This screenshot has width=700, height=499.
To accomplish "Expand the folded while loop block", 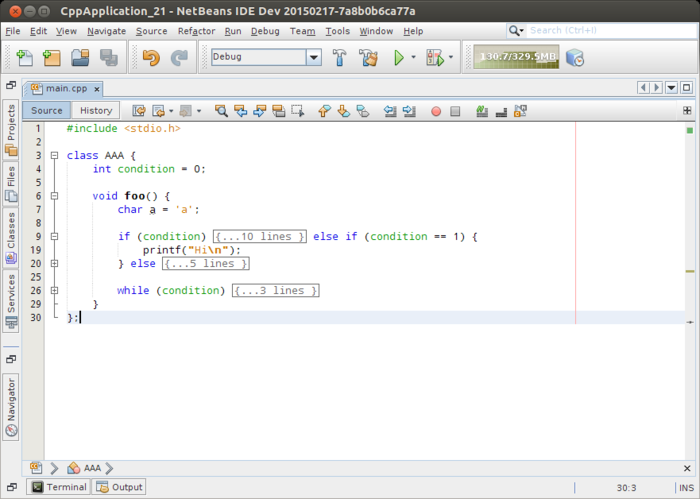I will (275, 291).
